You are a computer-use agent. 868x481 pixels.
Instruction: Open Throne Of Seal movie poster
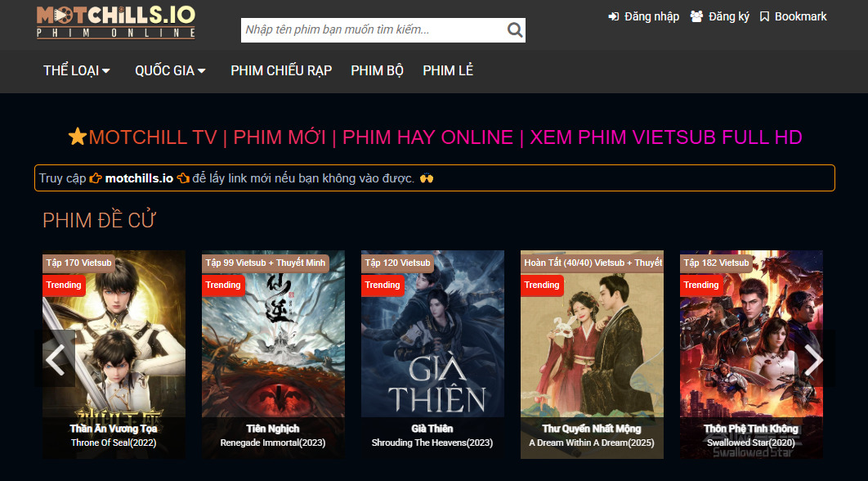[x=114, y=352]
